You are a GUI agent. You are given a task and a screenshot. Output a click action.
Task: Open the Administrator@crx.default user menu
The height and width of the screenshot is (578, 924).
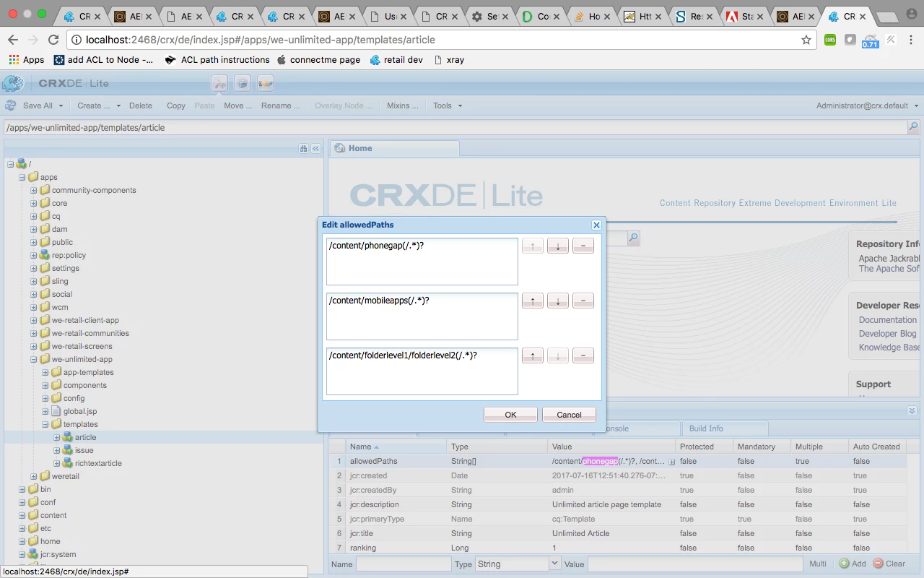pyautogui.click(x=867, y=105)
